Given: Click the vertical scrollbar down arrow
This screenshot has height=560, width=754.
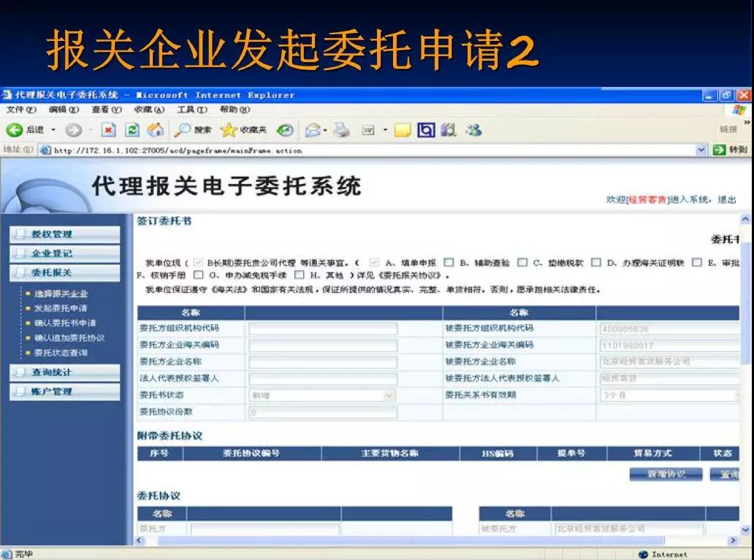Looking at the screenshot, I should [746, 530].
